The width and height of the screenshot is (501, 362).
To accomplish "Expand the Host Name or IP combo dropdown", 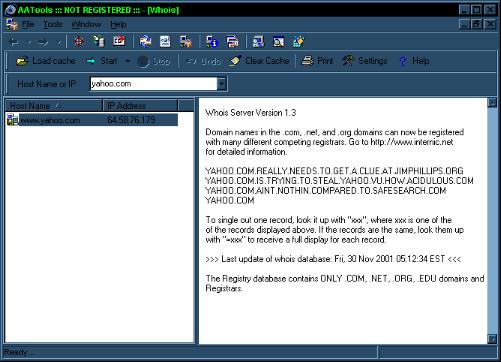I will [222, 84].
